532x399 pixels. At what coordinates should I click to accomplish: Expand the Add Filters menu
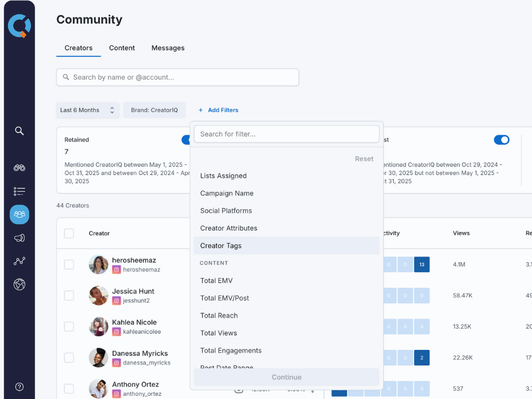218,110
